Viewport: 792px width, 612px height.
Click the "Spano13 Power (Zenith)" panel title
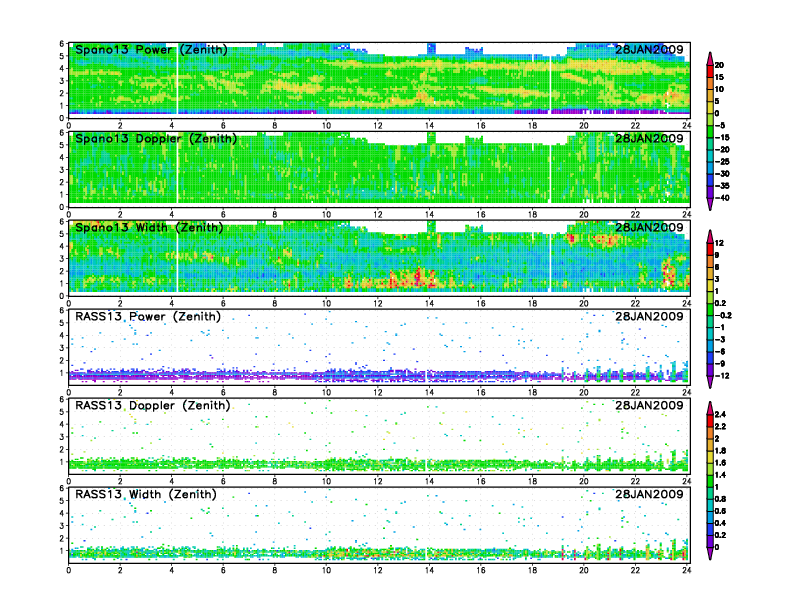point(151,49)
